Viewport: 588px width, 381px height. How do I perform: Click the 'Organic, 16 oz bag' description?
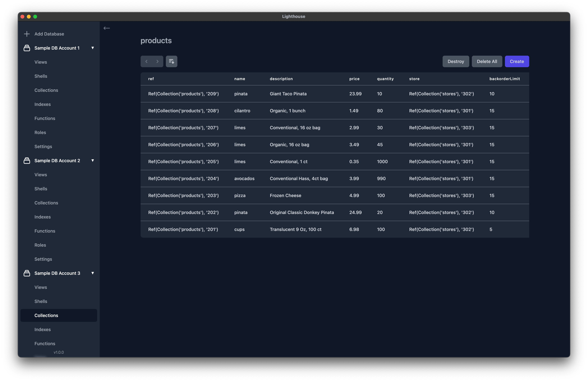coord(289,145)
